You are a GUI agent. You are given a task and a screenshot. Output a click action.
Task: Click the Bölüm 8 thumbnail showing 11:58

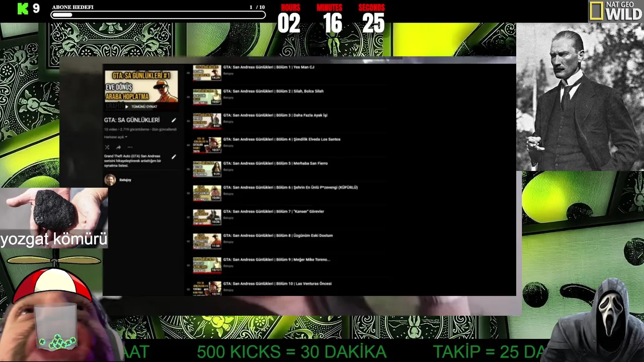click(x=207, y=241)
